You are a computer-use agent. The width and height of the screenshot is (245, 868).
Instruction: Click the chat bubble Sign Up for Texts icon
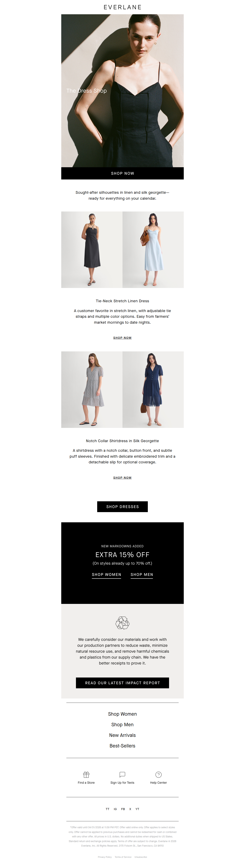pos(122,774)
